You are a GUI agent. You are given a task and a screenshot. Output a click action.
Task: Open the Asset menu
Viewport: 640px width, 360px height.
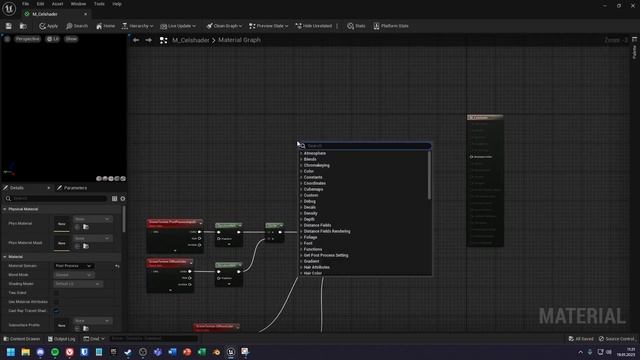pos(57,4)
